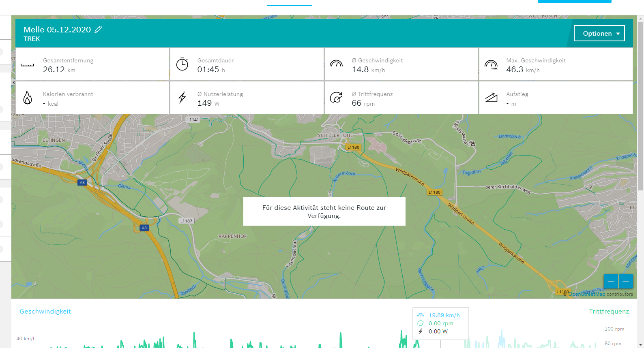Zoom in the map with plus button

(x=611, y=281)
